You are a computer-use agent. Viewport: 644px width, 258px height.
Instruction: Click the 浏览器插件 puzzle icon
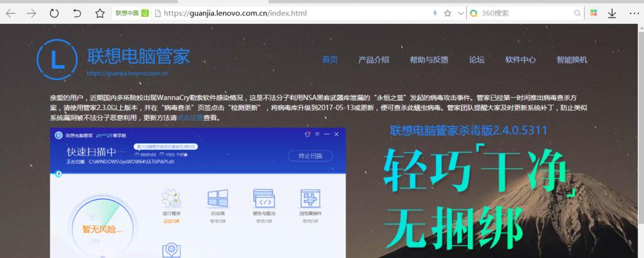coord(311,199)
